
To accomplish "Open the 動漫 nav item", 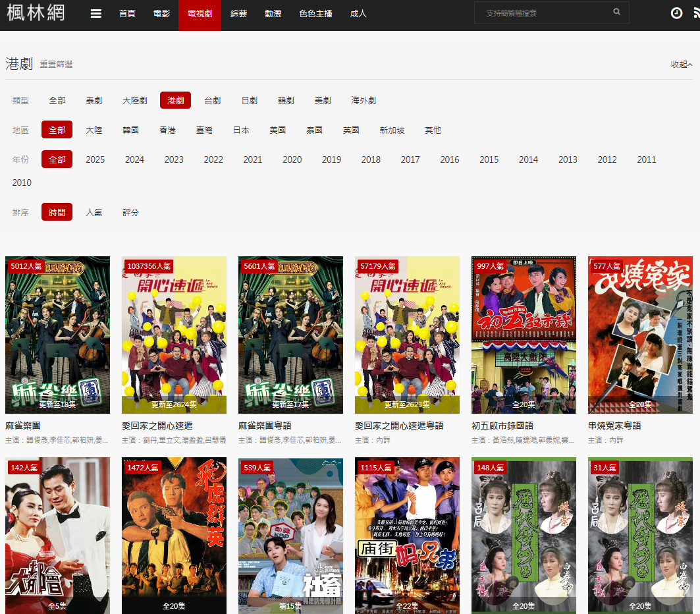I will pyautogui.click(x=273, y=13).
